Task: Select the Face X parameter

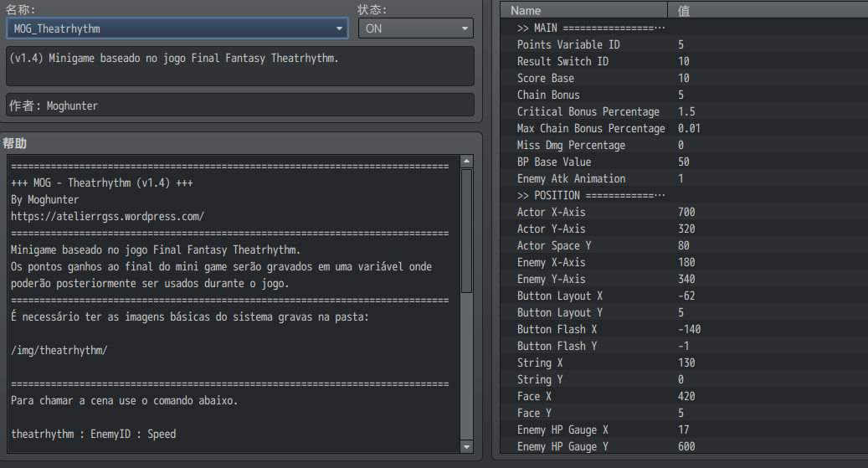Action: [684, 396]
